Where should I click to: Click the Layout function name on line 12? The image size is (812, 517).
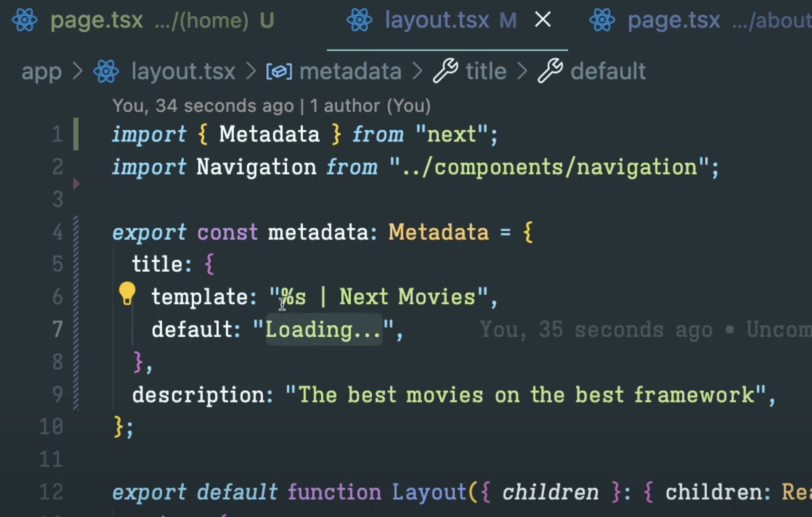pyautogui.click(x=429, y=492)
